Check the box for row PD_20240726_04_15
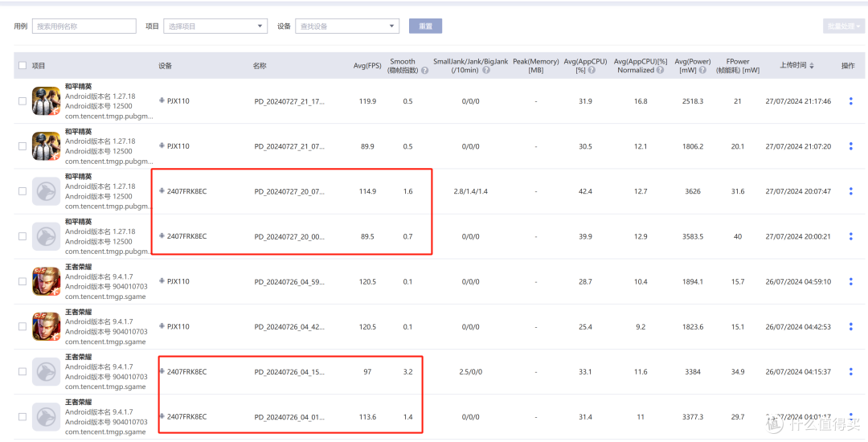The image size is (868, 442). point(23,372)
